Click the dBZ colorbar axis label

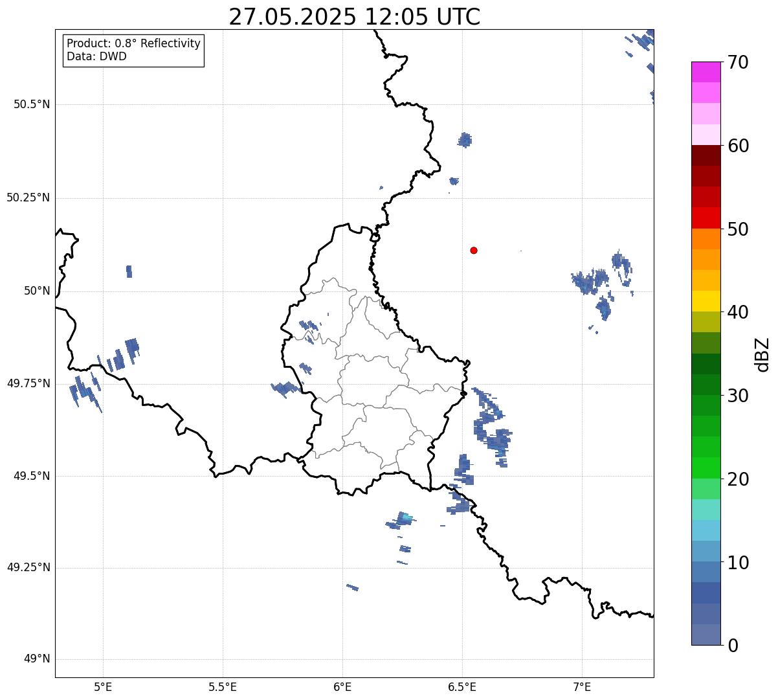click(762, 354)
